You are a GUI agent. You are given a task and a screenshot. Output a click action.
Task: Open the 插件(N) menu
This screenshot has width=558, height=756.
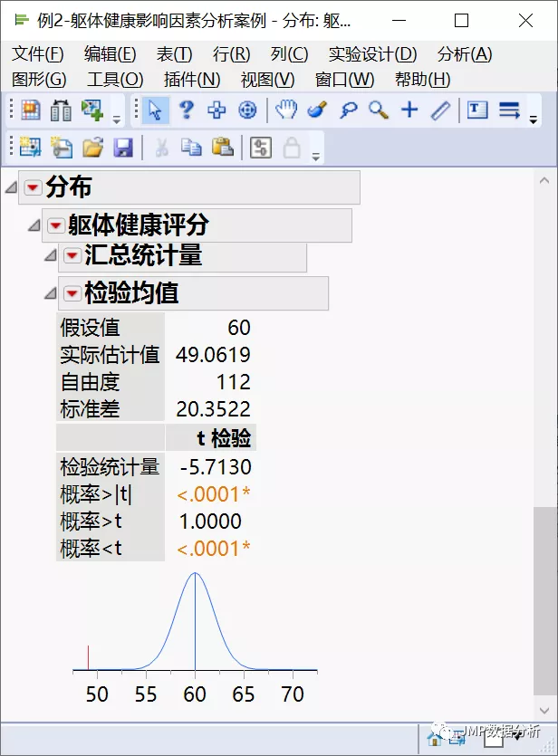(192, 80)
